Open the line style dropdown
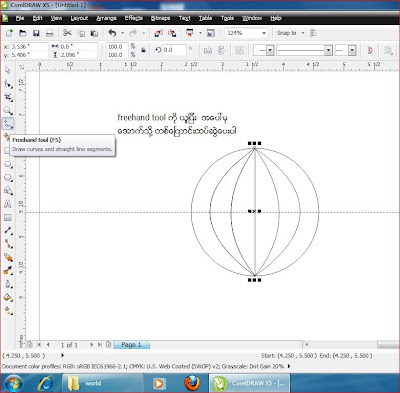The height and width of the screenshot is (393, 400). point(328,51)
